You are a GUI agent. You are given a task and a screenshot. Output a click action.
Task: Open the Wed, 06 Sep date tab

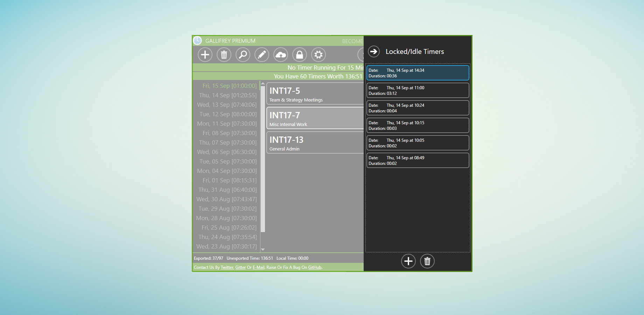[227, 152]
